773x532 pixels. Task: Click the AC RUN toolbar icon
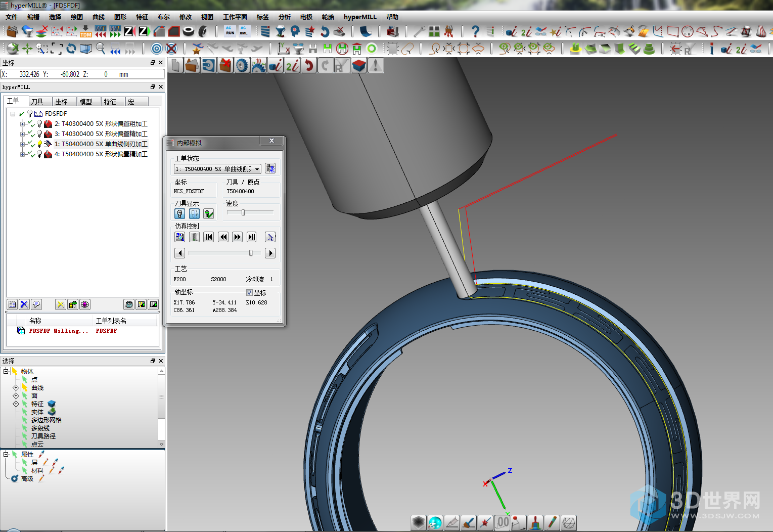(230, 31)
